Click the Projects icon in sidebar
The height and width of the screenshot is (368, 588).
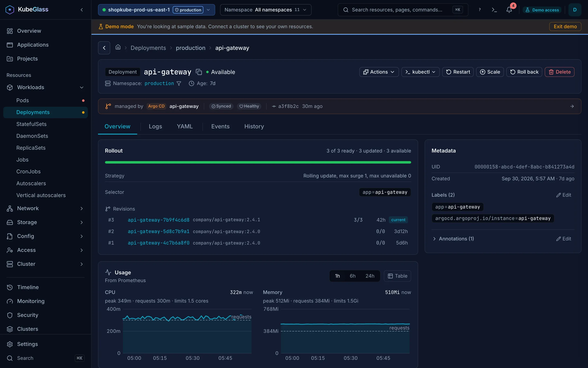coord(10,59)
